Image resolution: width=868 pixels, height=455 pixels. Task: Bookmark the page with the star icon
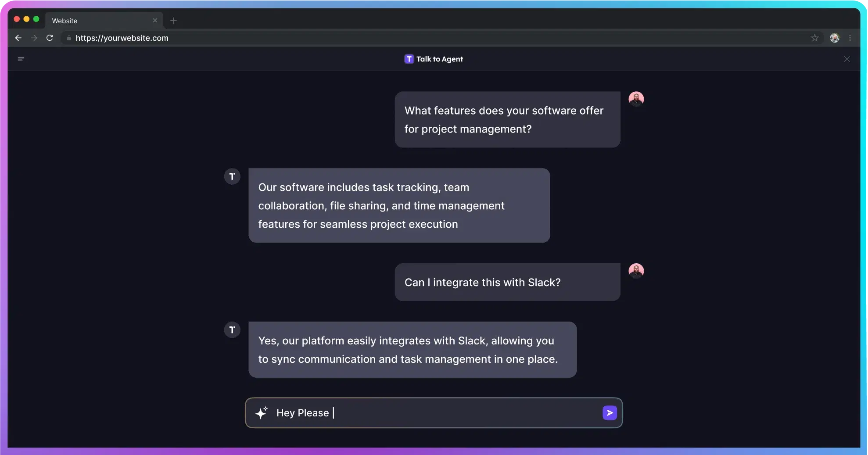(x=814, y=38)
